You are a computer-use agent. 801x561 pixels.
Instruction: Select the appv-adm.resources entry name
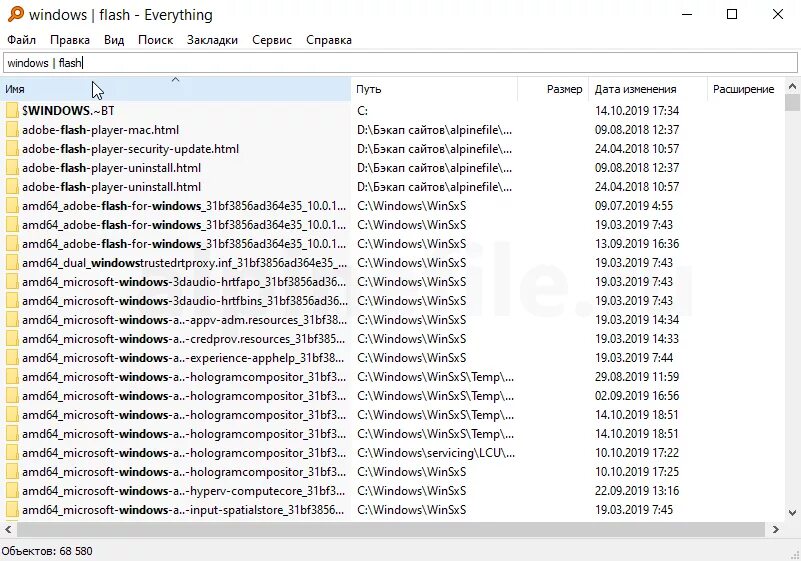(x=184, y=320)
